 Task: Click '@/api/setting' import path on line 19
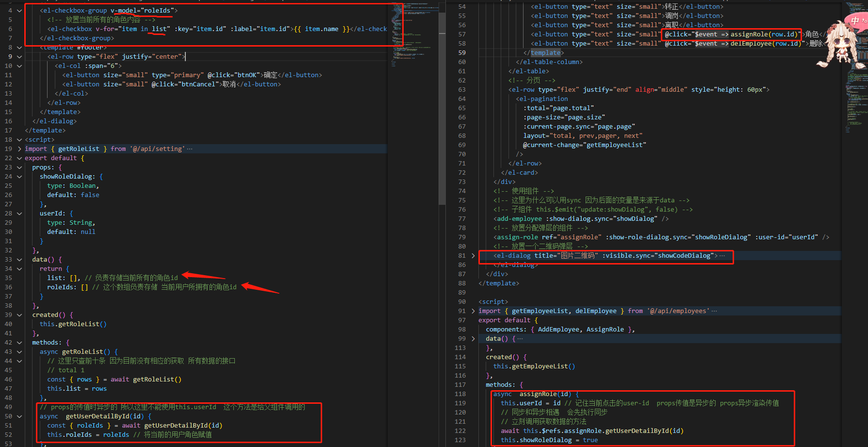(157, 149)
